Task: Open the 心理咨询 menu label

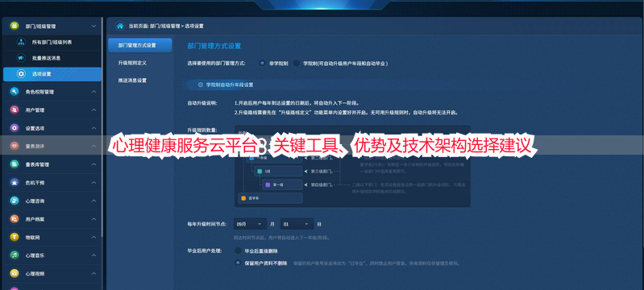Action: point(35,201)
